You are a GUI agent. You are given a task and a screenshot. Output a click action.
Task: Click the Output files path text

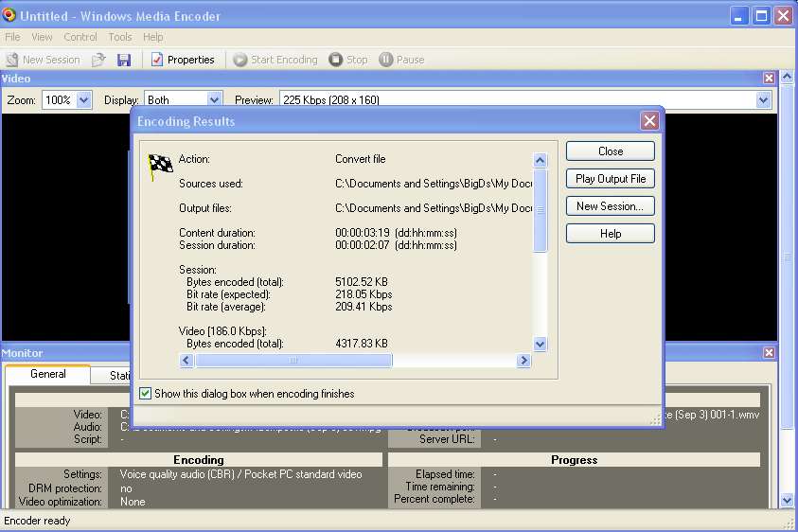pyautogui.click(x=434, y=208)
